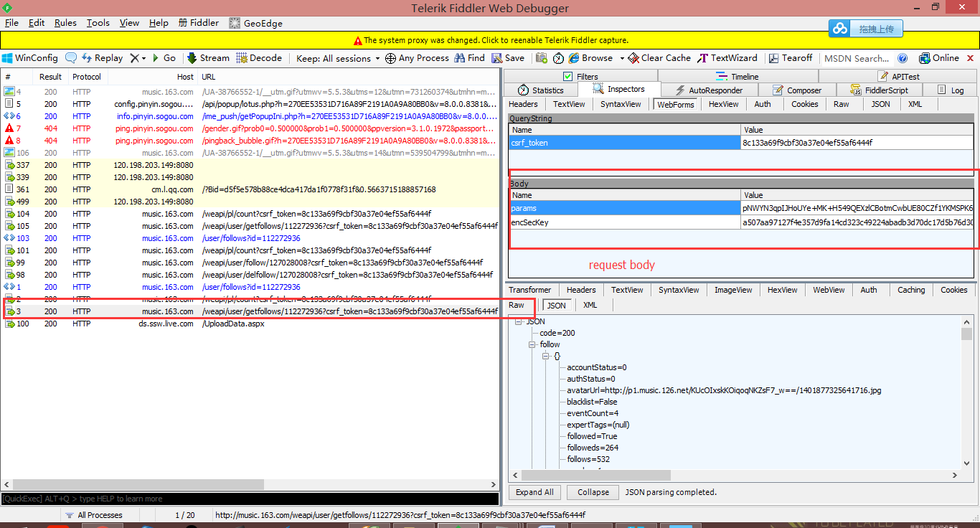This screenshot has height=528, width=980.
Task: Open the TextWizard tool
Action: click(727, 58)
